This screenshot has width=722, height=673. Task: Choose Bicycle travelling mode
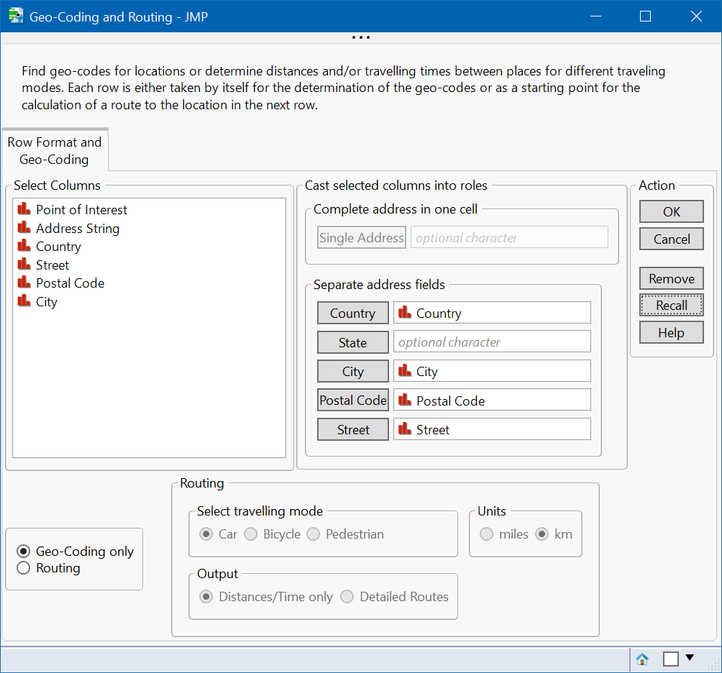251,534
